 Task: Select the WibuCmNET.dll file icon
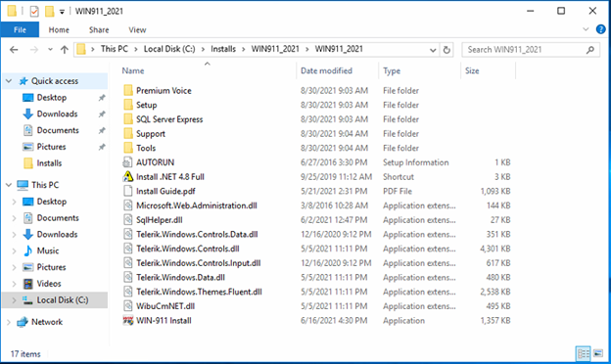point(128,306)
